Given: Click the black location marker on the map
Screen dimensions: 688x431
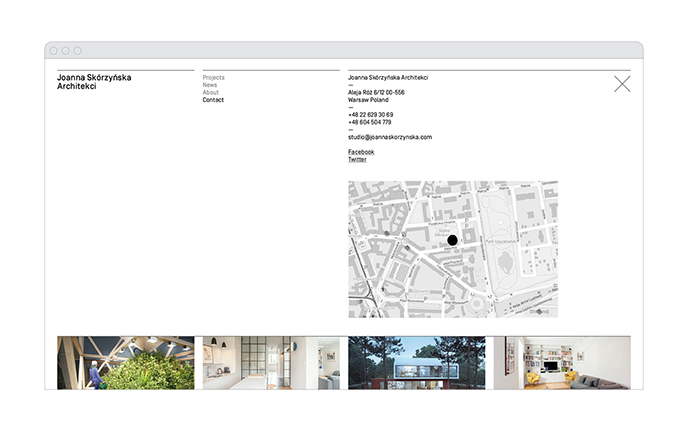Looking at the screenshot, I should coord(452,240).
